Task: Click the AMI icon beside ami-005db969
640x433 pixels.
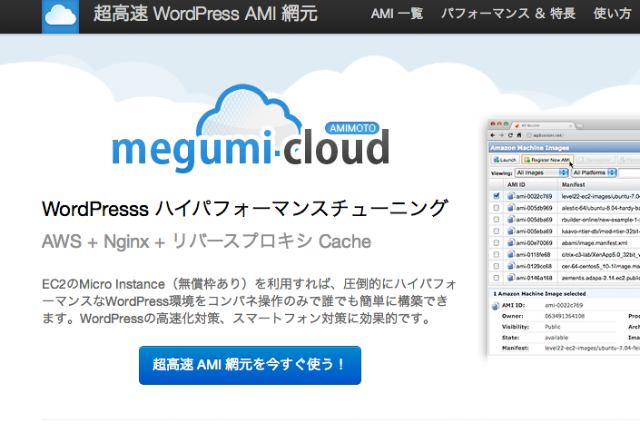Action: 510,208
